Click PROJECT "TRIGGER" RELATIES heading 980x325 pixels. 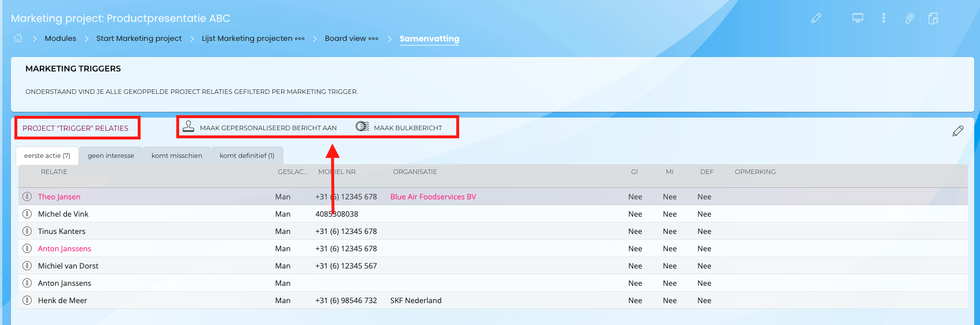pos(75,128)
